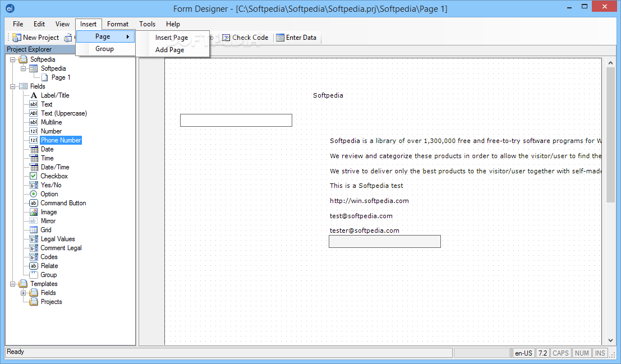Collapse the Softpedia form sub-node

pos(24,68)
